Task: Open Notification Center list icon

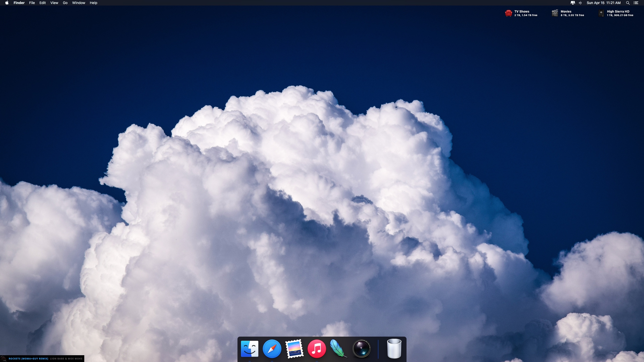Action: pos(636,3)
